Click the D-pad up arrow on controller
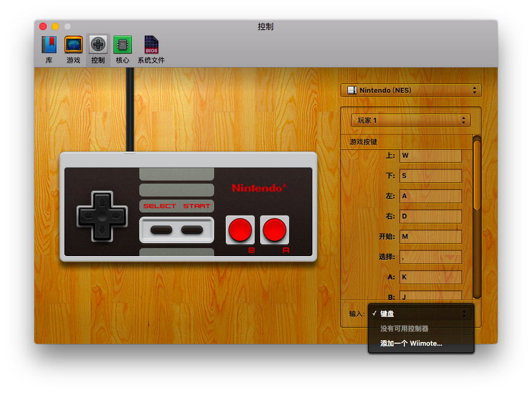 102,202
